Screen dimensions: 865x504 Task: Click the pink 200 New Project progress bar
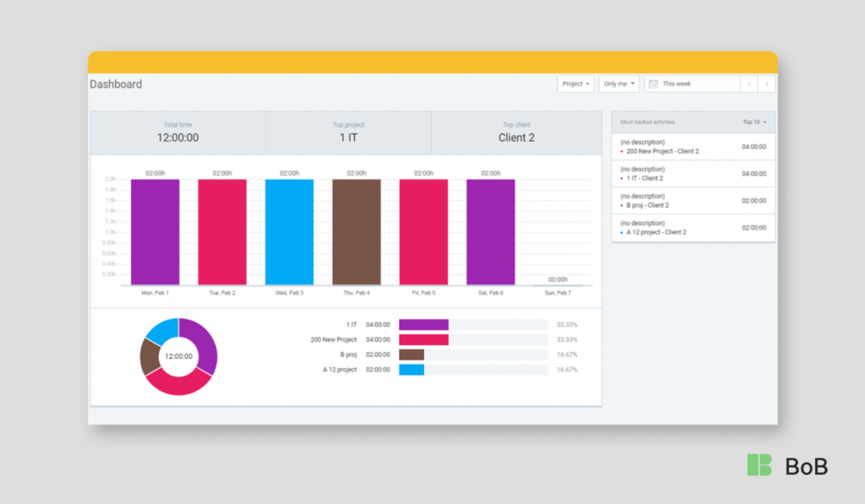pos(423,339)
